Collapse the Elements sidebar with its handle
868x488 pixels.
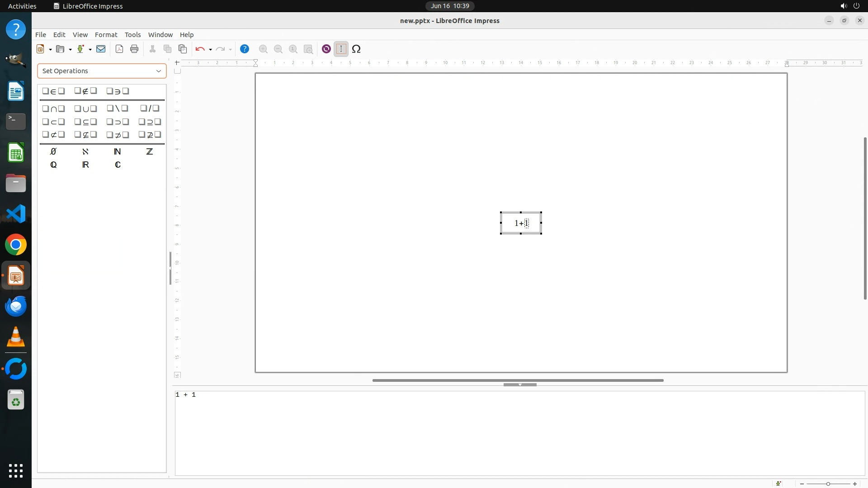(x=170, y=268)
